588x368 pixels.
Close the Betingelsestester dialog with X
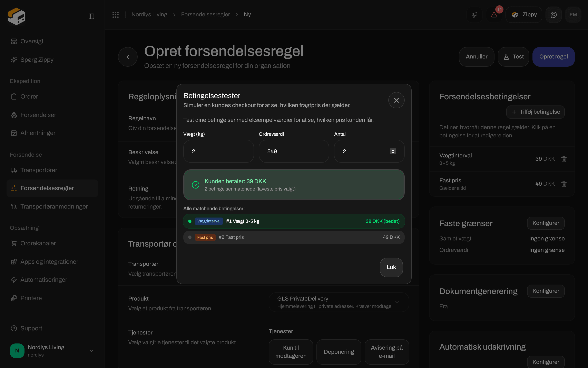(396, 100)
